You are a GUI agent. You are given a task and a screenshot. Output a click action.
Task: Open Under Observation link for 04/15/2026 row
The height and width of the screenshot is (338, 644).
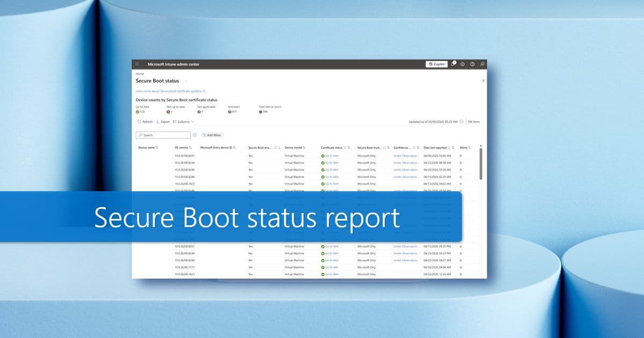405,177
